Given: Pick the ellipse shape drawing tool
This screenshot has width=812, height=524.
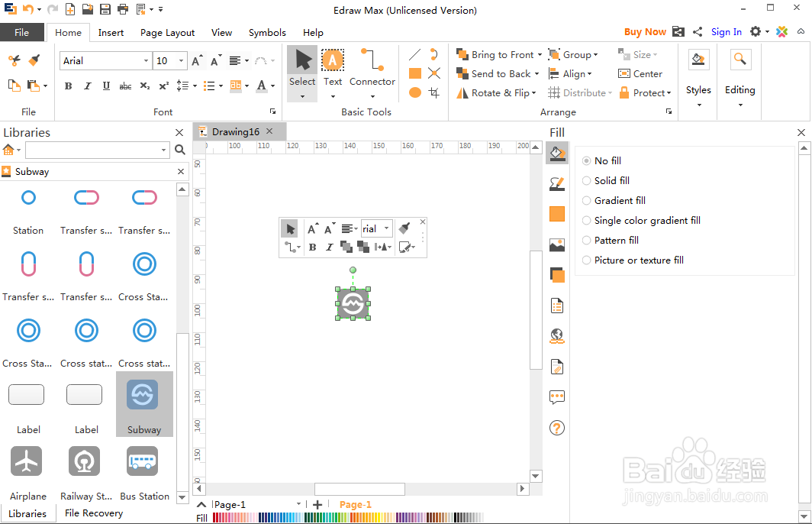Looking at the screenshot, I should tap(415, 92).
